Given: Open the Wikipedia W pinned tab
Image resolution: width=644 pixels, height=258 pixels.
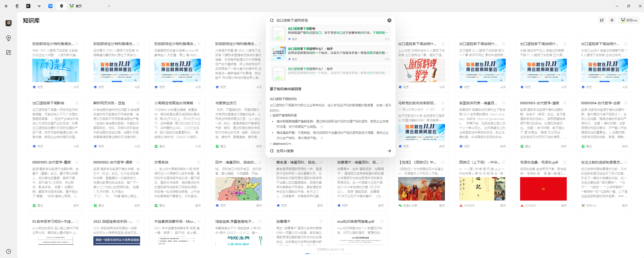Looking at the screenshot, I should (39, 6).
